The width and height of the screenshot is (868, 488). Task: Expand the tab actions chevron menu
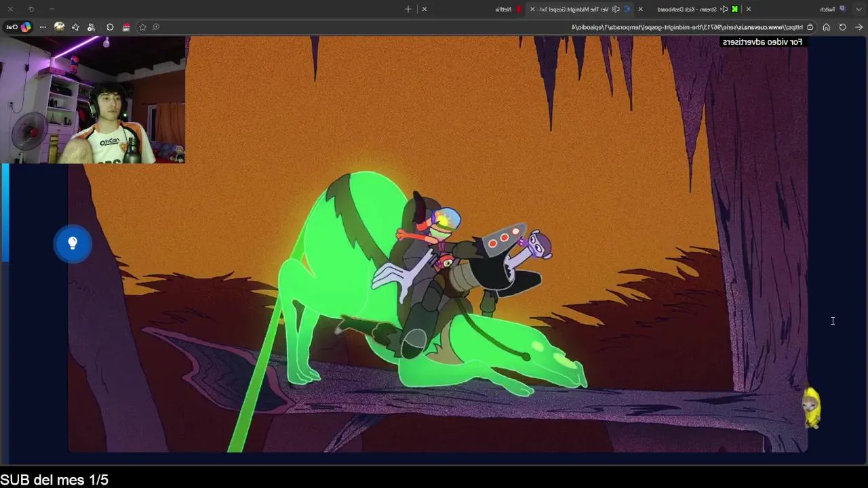[x=859, y=9]
